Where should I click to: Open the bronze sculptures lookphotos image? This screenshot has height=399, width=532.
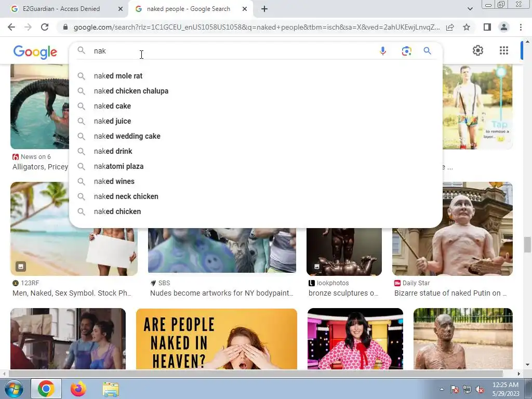344,252
